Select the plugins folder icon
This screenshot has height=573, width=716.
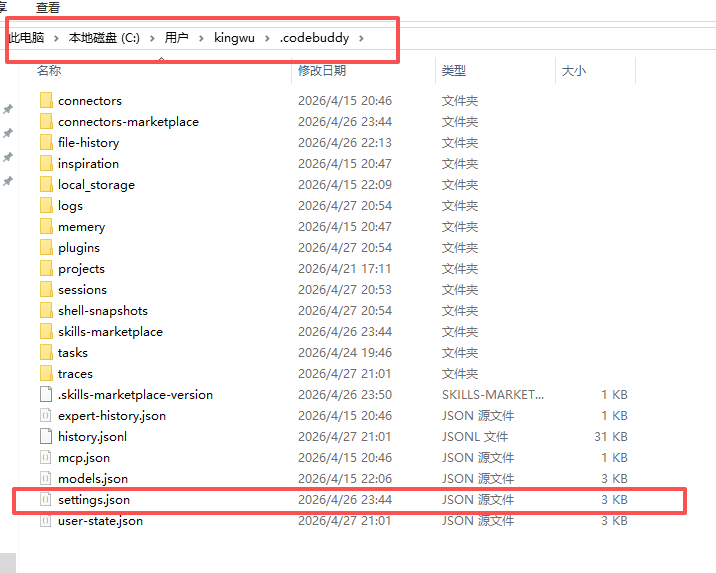tap(46, 247)
